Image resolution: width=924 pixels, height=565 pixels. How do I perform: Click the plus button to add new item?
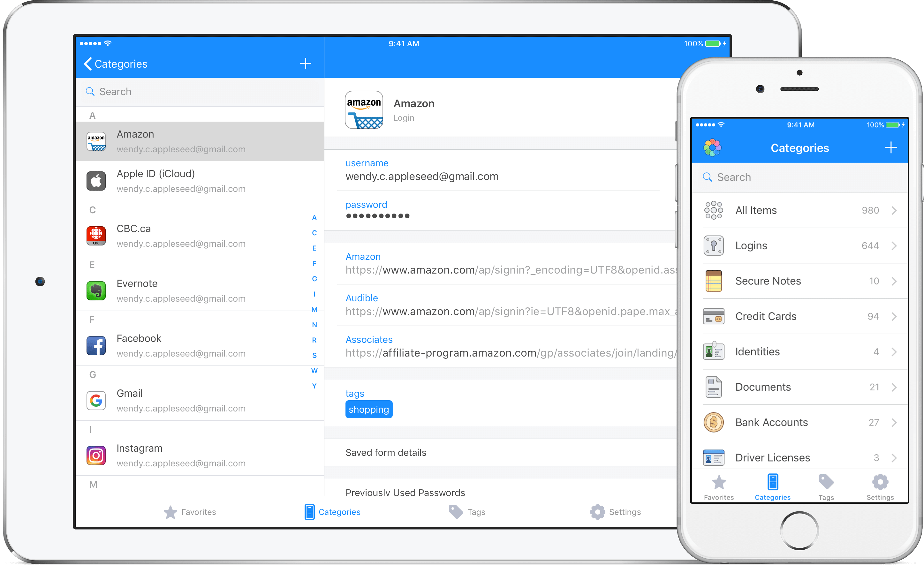click(x=306, y=64)
